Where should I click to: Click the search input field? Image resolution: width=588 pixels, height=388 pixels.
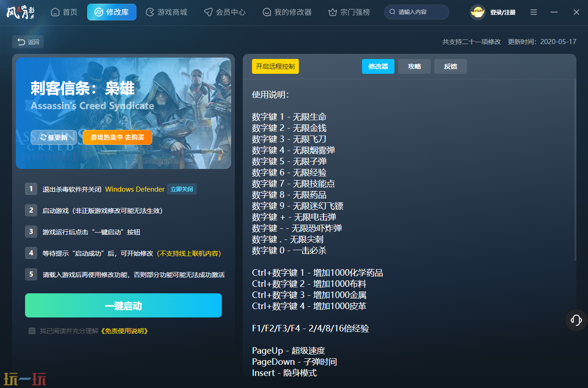pyautogui.click(x=416, y=12)
